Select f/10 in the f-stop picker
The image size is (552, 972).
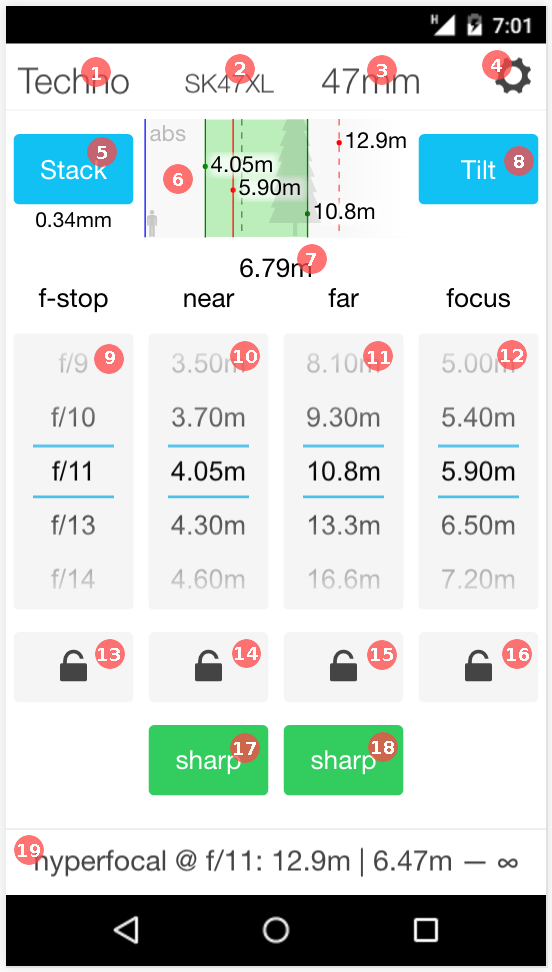click(73, 418)
